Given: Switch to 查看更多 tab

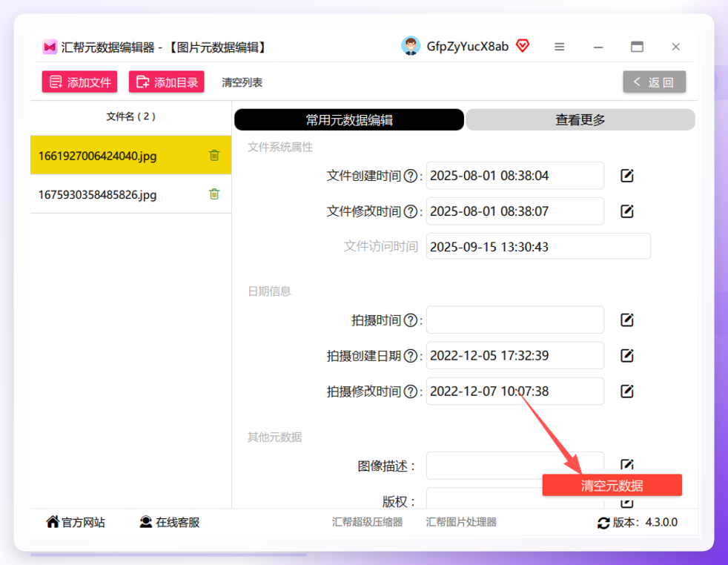Looking at the screenshot, I should tap(580, 120).
